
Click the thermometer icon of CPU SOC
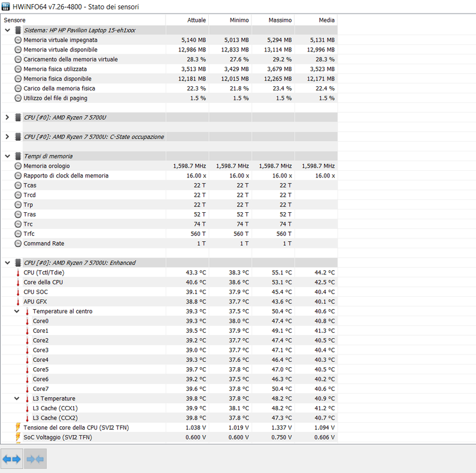tap(18, 292)
